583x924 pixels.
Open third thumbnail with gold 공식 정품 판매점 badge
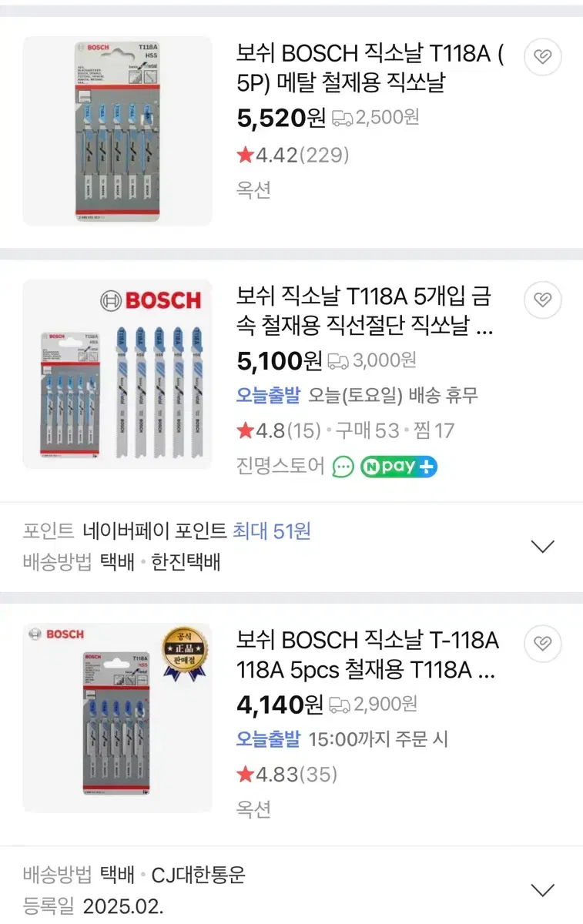pos(117,718)
